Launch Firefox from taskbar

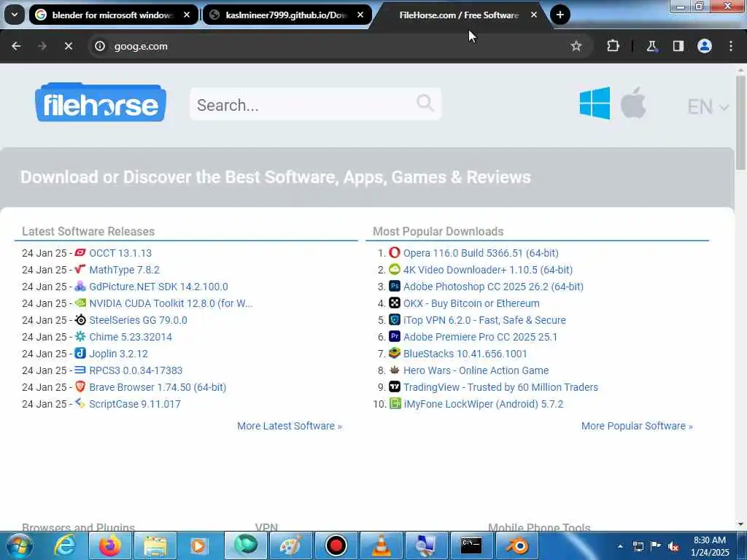109,545
